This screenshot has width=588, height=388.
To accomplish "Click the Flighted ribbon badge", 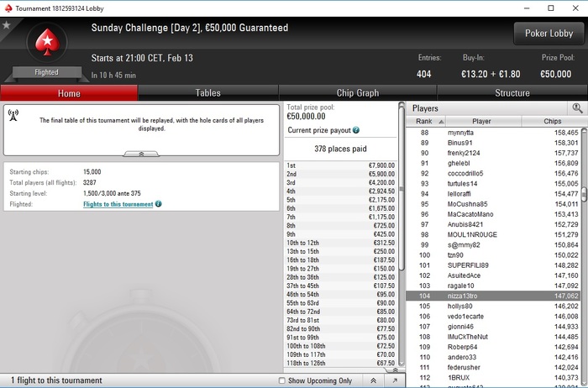I will click(x=47, y=72).
